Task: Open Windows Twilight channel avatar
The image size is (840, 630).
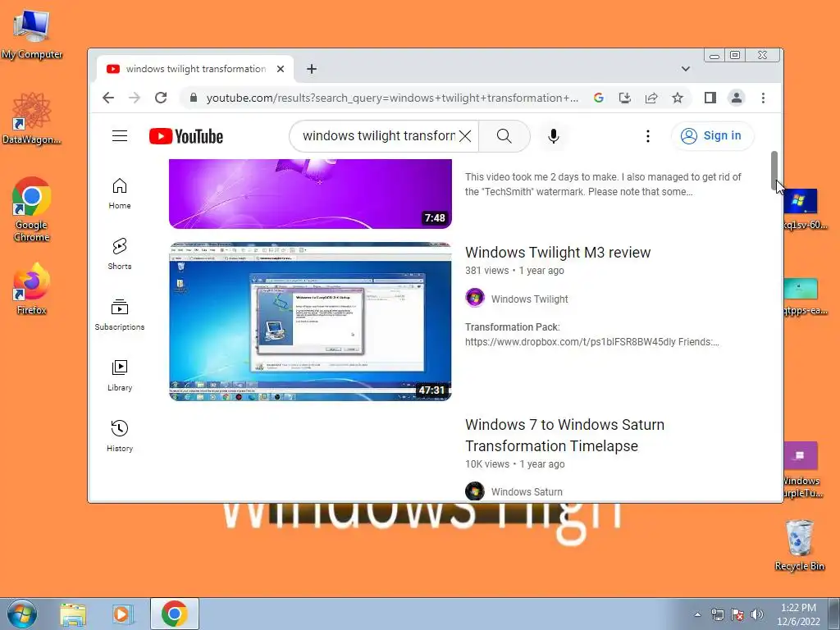Action: (x=475, y=298)
